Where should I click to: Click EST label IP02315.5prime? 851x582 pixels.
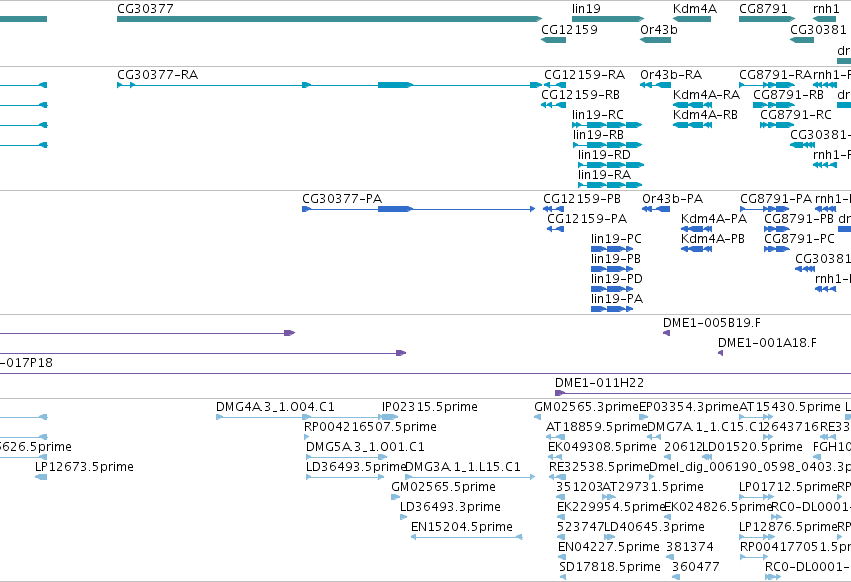(430, 407)
